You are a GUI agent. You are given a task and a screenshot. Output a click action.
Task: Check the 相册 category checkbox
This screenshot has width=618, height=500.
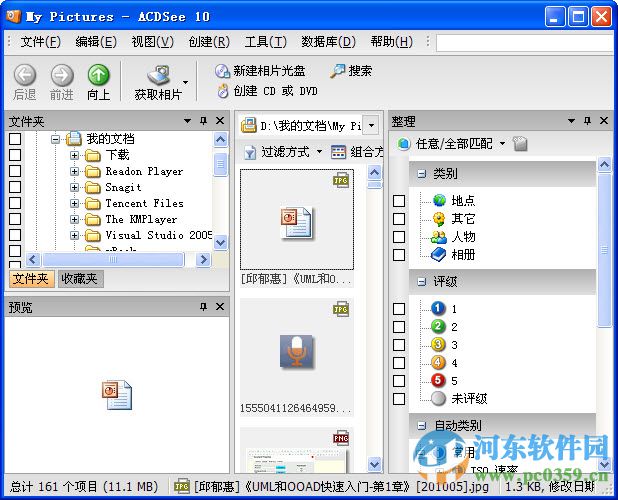(x=399, y=255)
